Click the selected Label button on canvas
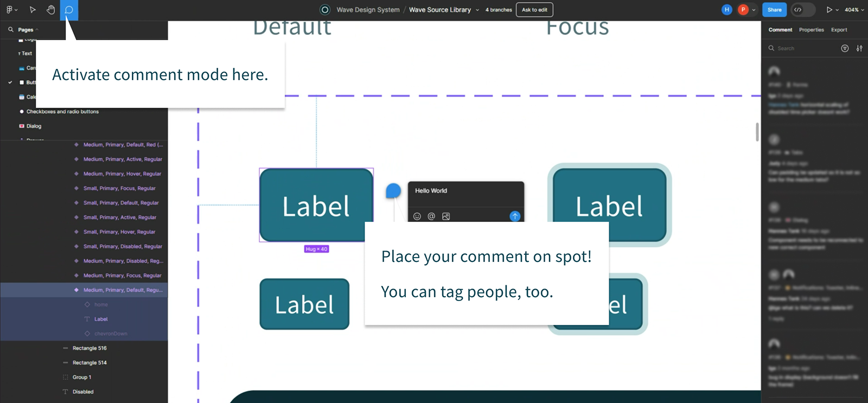This screenshot has height=403, width=868. [316, 205]
